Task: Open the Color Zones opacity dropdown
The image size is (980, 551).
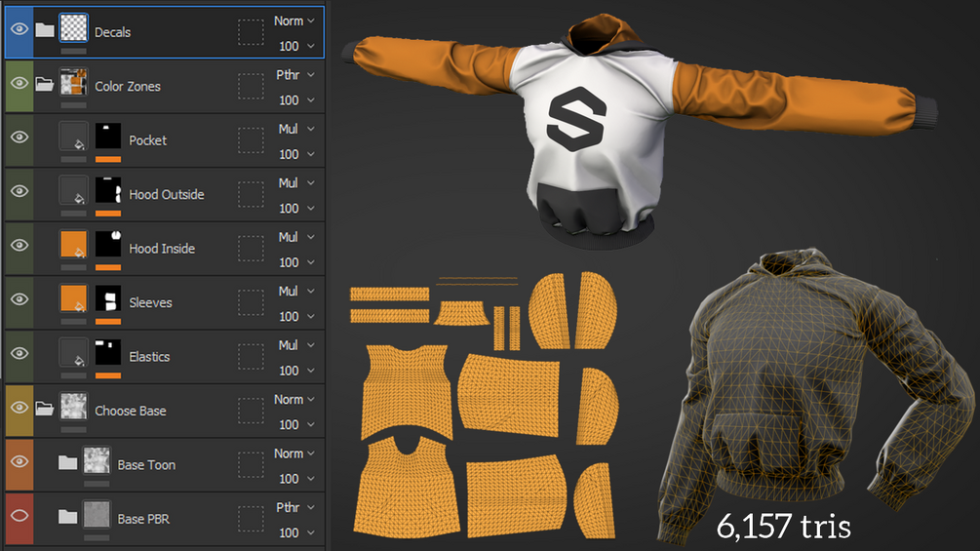Action: point(296,99)
